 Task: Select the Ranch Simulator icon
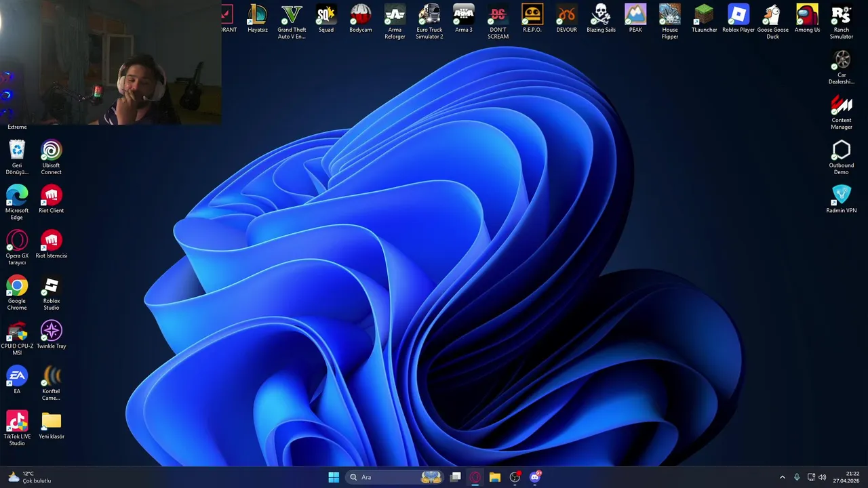(841, 22)
